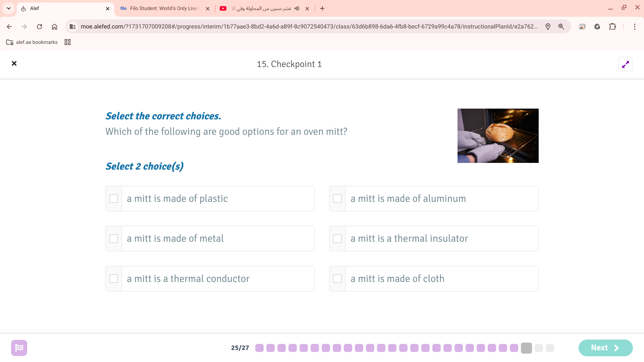Check 'a mitt is made of cloth'
This screenshot has width=644, height=362.
[337, 279]
